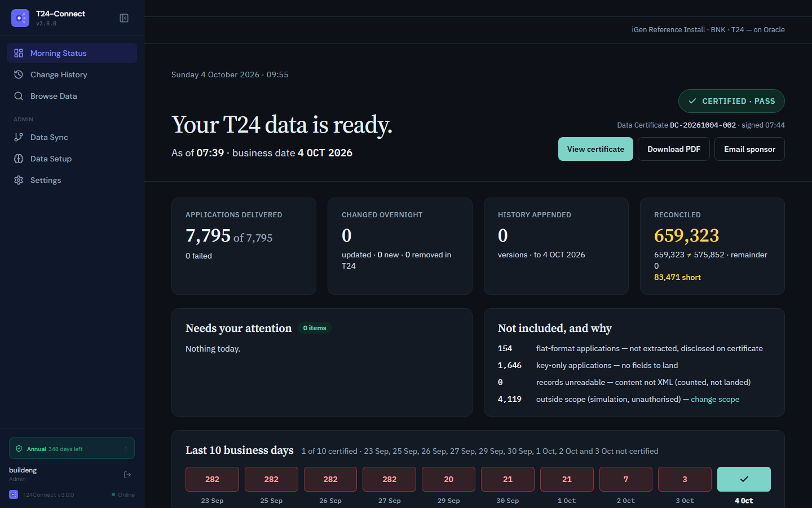Open Change History via its clock icon
The image size is (812, 508).
(x=19, y=75)
